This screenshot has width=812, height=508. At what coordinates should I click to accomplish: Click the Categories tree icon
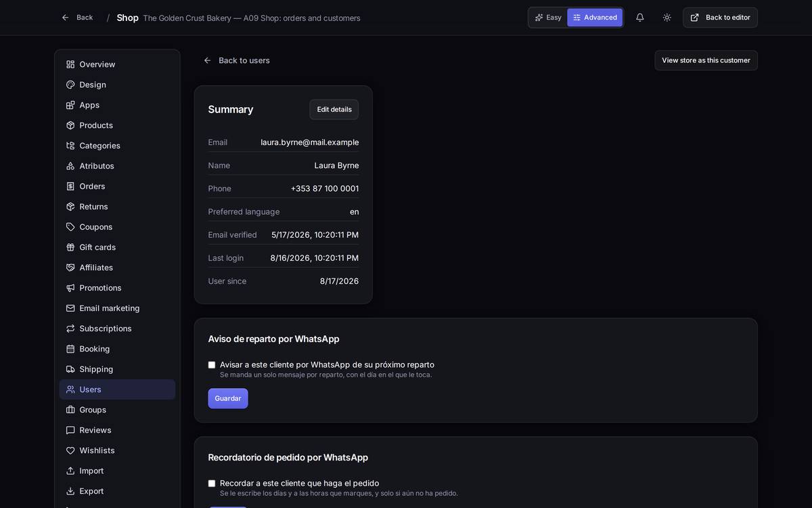coord(70,146)
